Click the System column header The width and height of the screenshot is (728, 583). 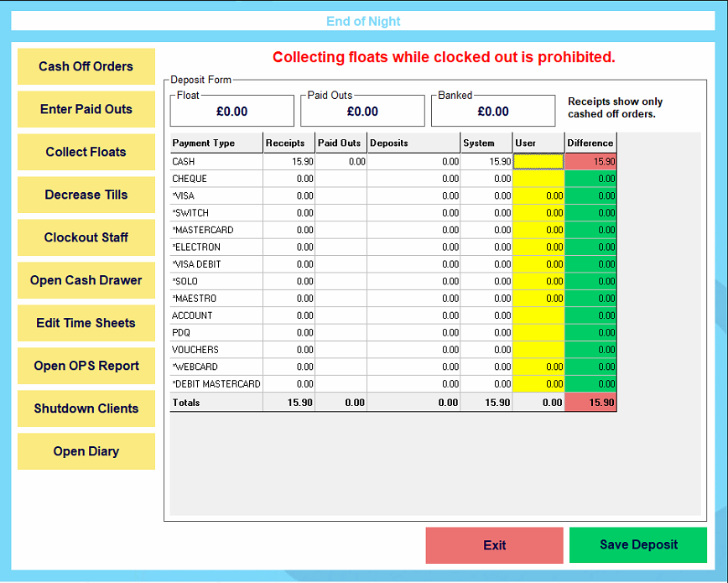(486, 143)
